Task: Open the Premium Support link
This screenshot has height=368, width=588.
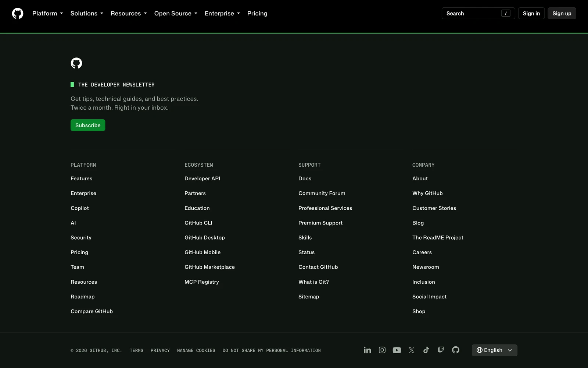Action: coord(320,223)
